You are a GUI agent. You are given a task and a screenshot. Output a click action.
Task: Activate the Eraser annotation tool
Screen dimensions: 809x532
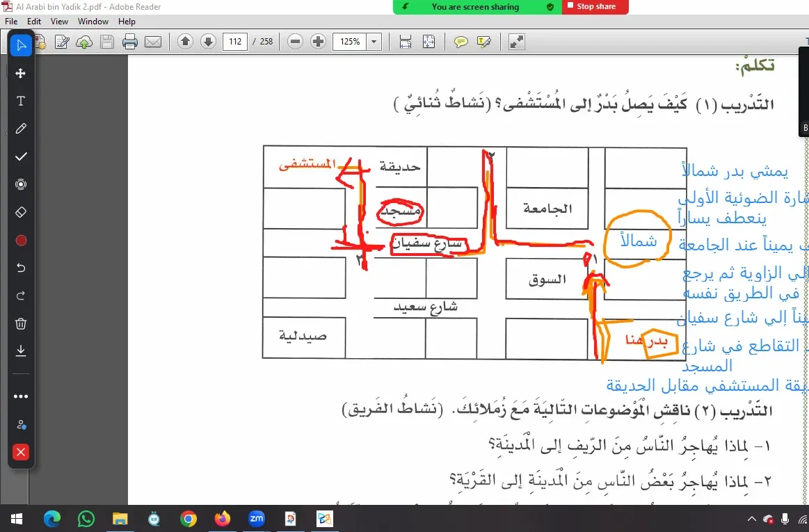pos(20,211)
